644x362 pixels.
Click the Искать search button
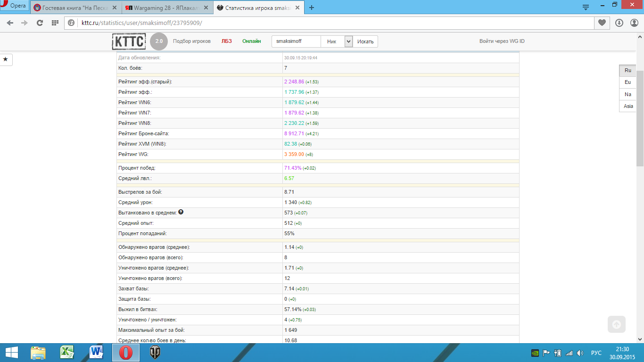click(365, 41)
